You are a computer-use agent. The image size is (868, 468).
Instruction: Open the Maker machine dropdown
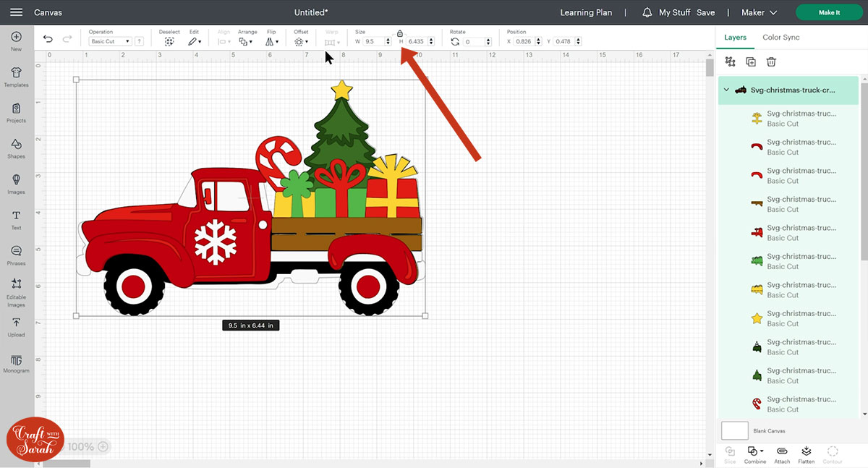coord(759,12)
